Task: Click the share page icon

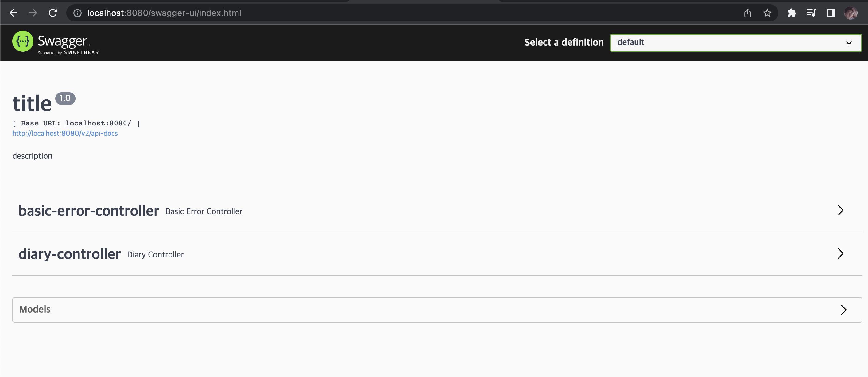Action: click(x=747, y=13)
